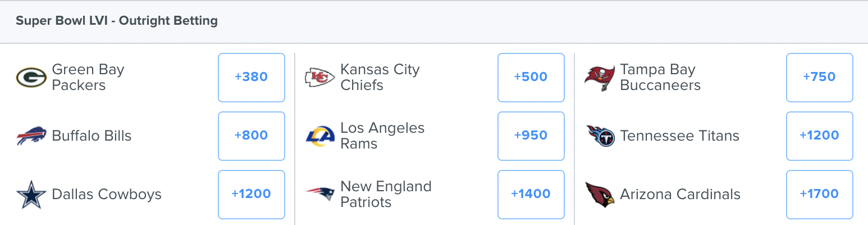Click the New England Patriots logo

(319, 194)
